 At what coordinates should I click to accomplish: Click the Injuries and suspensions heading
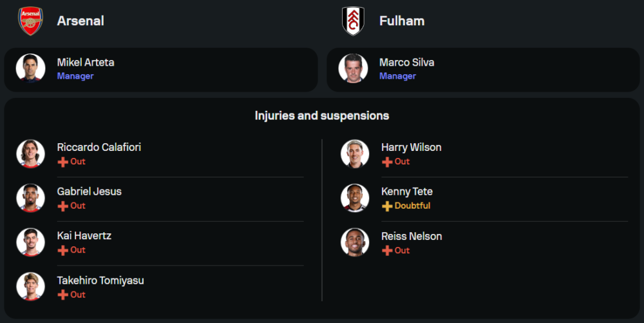pos(322,116)
